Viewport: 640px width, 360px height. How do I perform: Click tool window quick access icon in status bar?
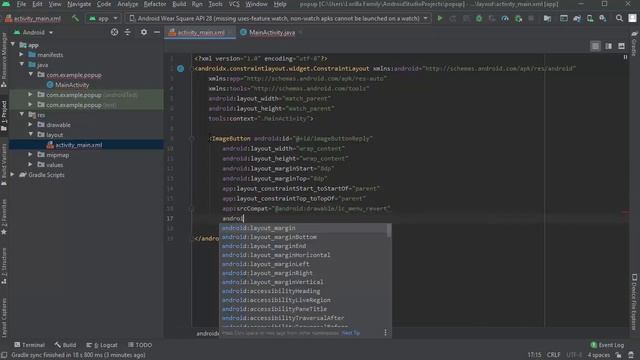tap(4, 355)
